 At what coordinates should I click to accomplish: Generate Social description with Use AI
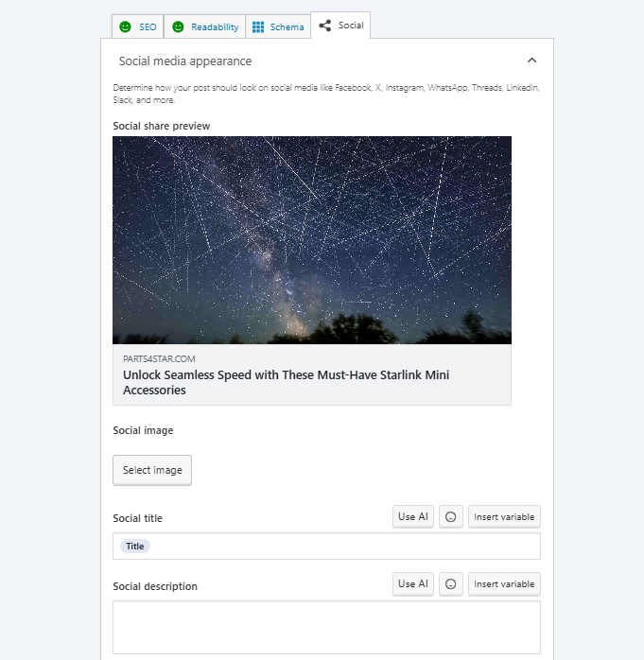(x=413, y=584)
